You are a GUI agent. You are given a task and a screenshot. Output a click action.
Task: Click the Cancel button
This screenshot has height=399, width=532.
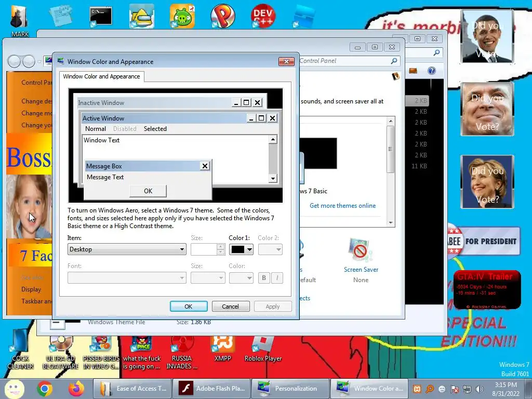[x=230, y=307]
